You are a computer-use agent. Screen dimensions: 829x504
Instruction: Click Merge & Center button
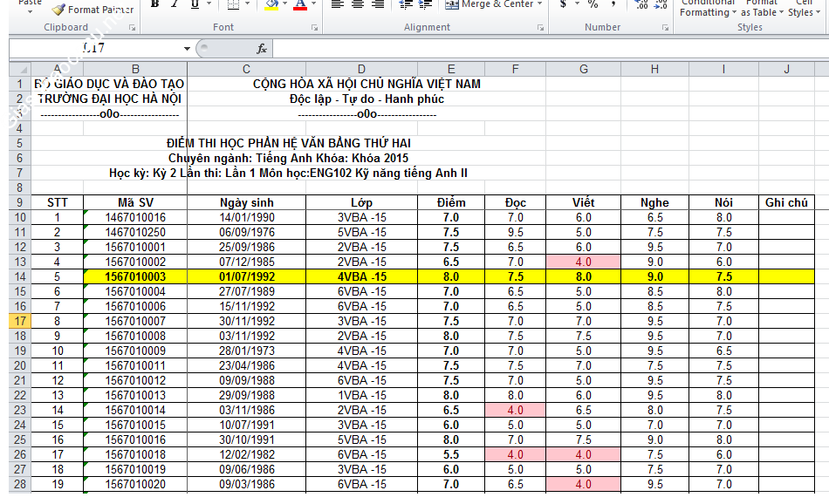pos(490,4)
